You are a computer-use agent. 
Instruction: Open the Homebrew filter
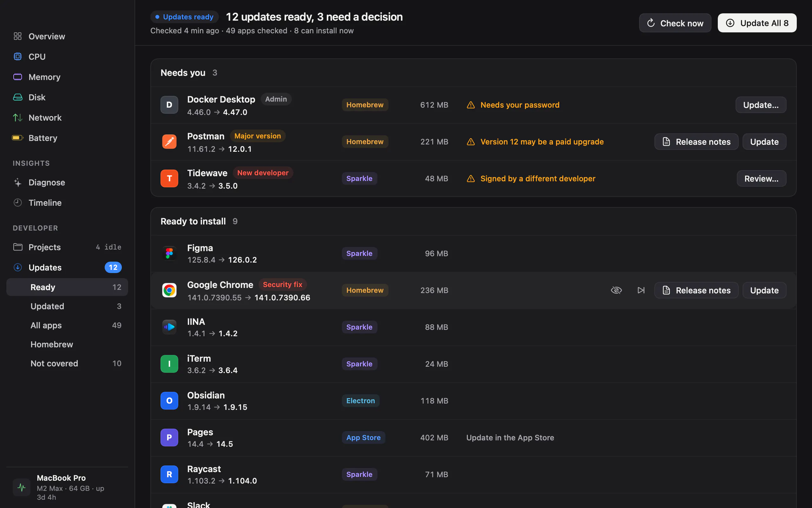(x=67, y=344)
